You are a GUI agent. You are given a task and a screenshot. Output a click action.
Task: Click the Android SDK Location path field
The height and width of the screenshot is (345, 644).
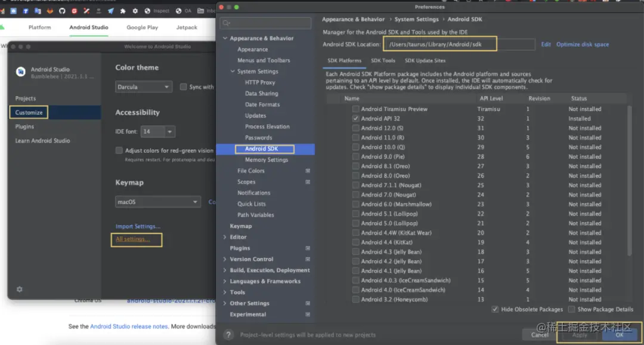click(459, 44)
